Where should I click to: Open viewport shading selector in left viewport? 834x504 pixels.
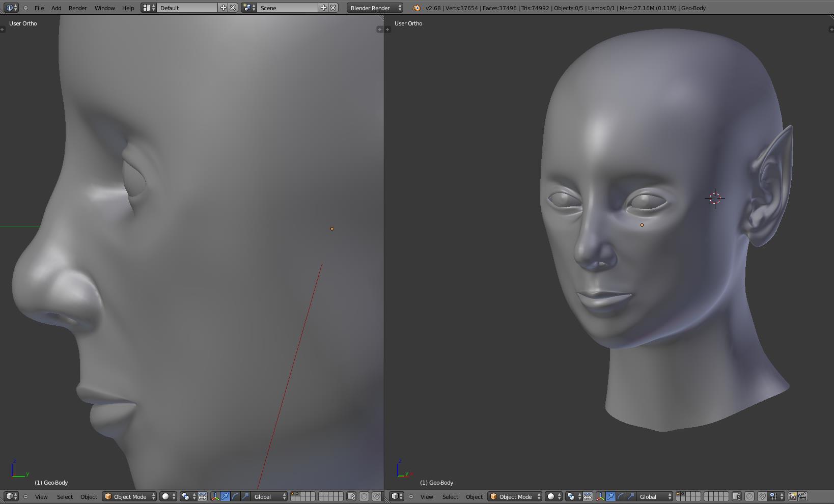168,496
